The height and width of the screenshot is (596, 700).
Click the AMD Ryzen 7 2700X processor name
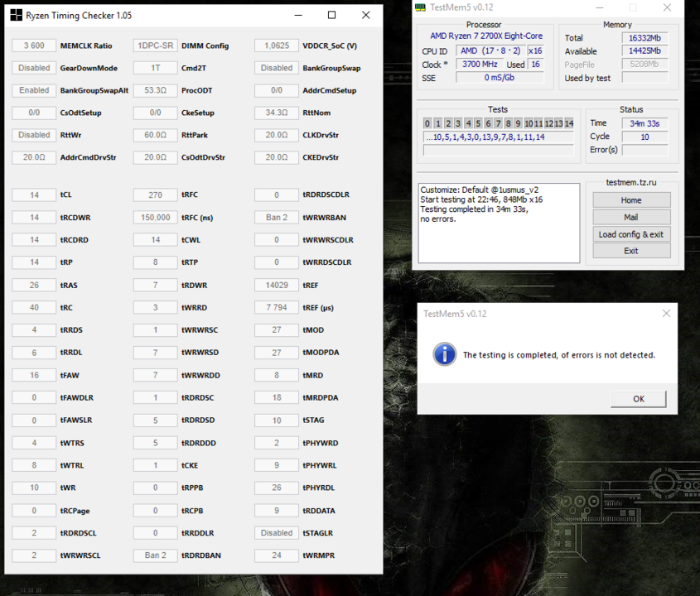coord(486,36)
